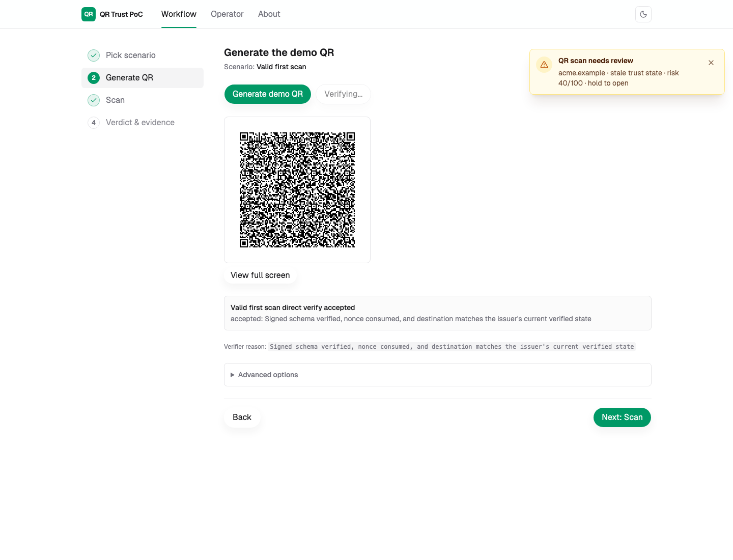Open the Operator tab
The height and width of the screenshot is (560, 733).
point(227,14)
